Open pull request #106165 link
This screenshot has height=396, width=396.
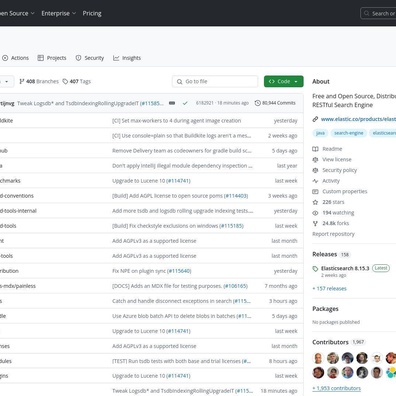tap(235, 286)
